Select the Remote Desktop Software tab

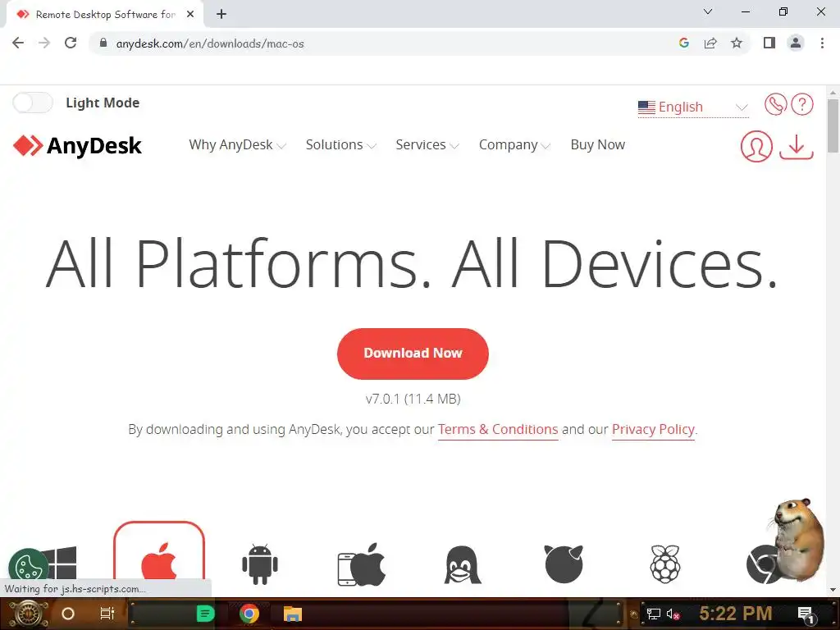(x=104, y=15)
